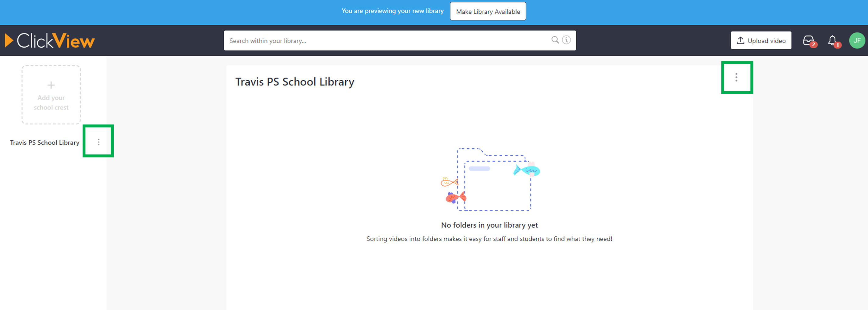Click the Sorting videos into folders description text
This screenshot has width=868, height=310.
pos(489,239)
